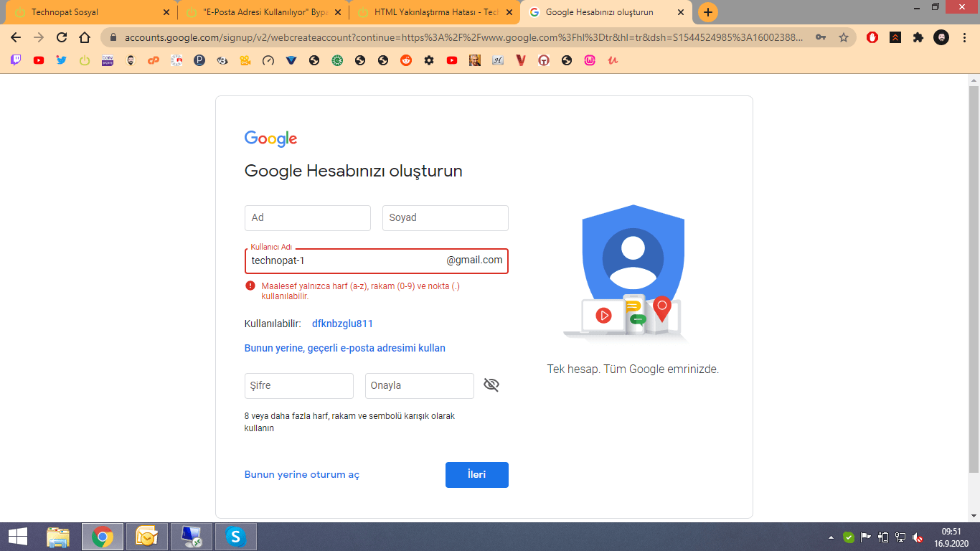
Task: Open Chrome's three-dot menu
Action: click(x=964, y=37)
